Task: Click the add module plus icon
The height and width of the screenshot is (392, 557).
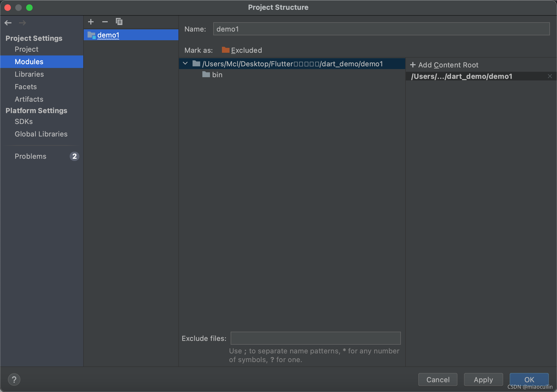Action: (91, 22)
